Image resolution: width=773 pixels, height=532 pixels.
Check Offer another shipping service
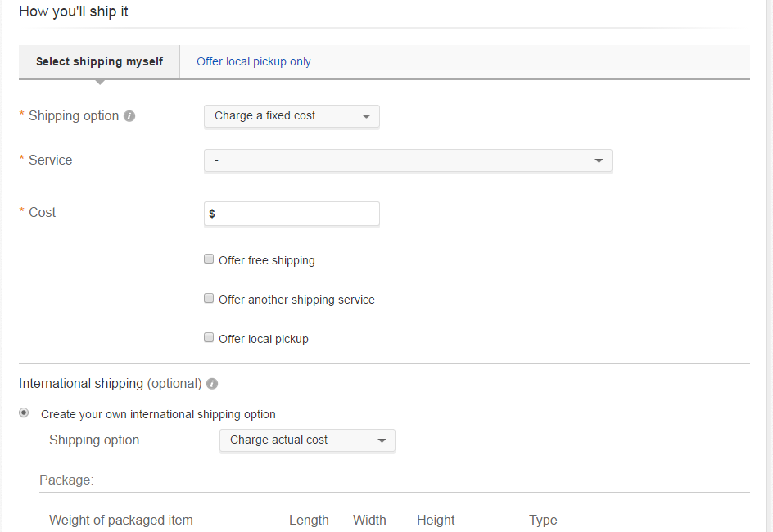tap(209, 299)
